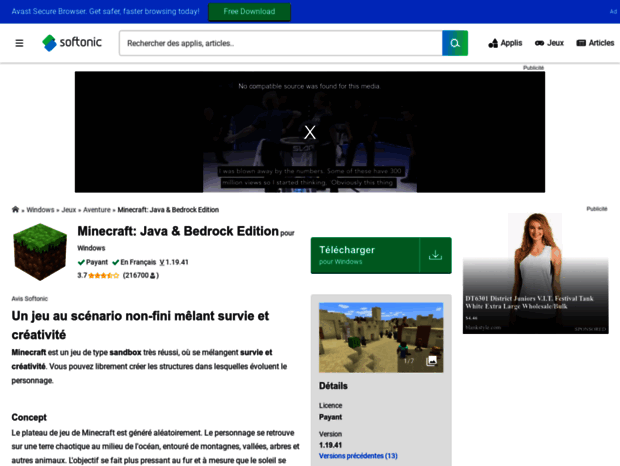Click the Softonic logo
The width and height of the screenshot is (620, 466).
point(72,43)
